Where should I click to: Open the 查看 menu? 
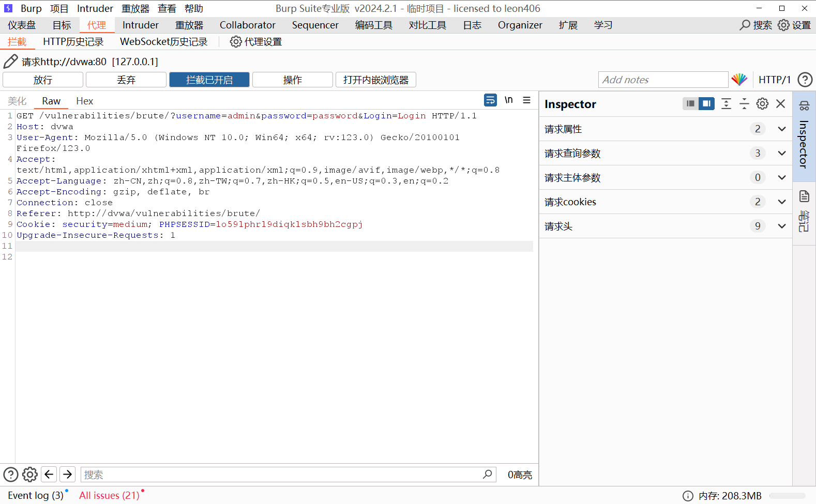(x=167, y=8)
